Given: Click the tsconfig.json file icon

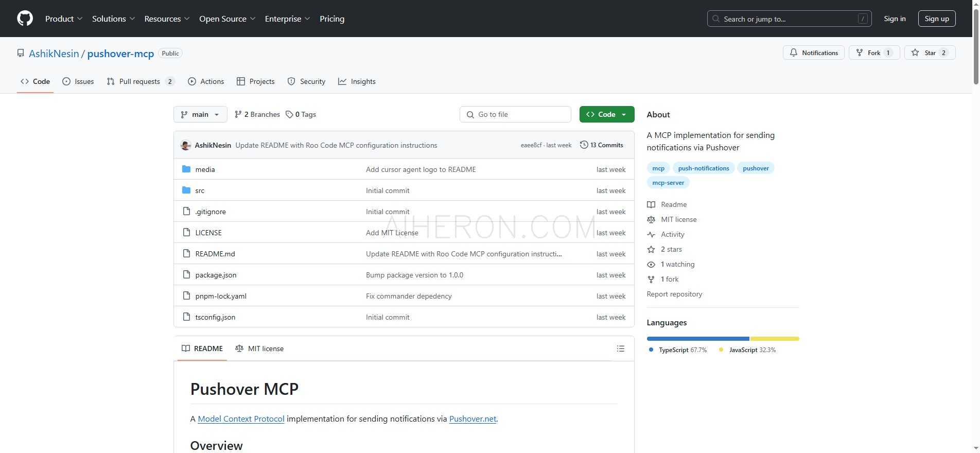Looking at the screenshot, I should coord(186,317).
